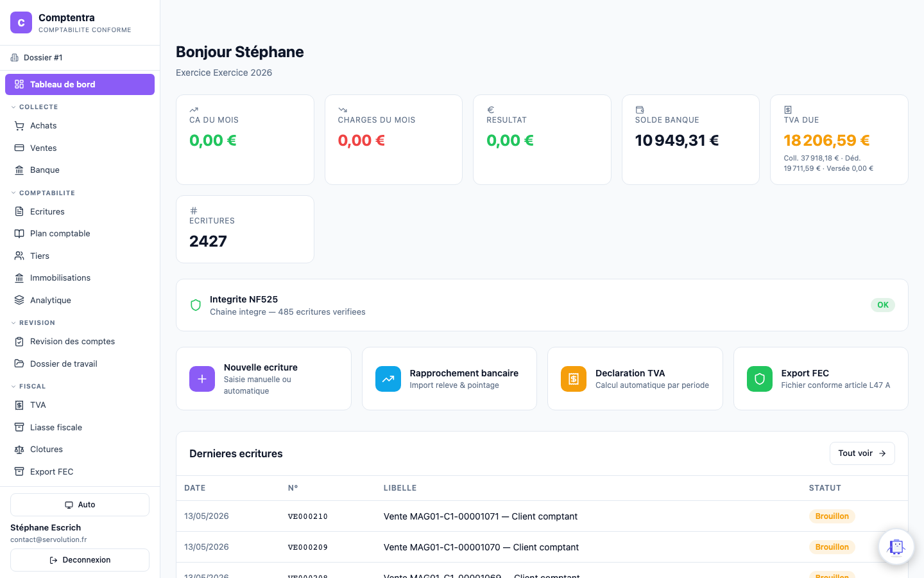Image resolution: width=924 pixels, height=578 pixels.
Task: Click the Revision des comptes clipboard icon
Action: [x=19, y=342]
